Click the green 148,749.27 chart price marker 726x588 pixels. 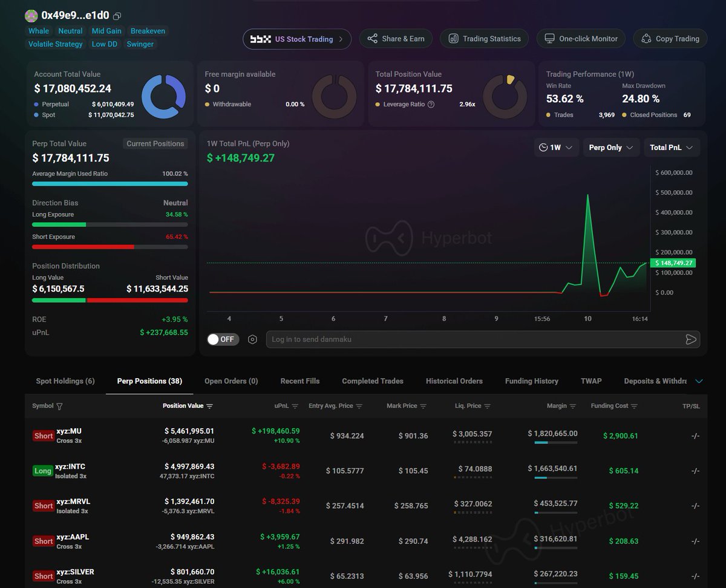click(x=673, y=263)
